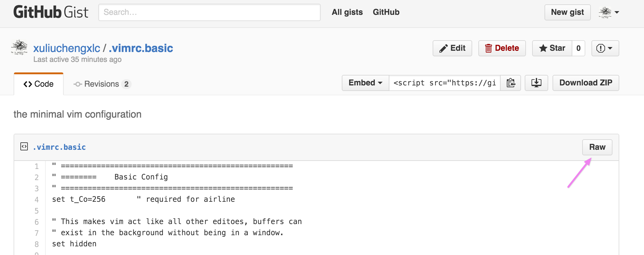View the Raw file

point(597,147)
